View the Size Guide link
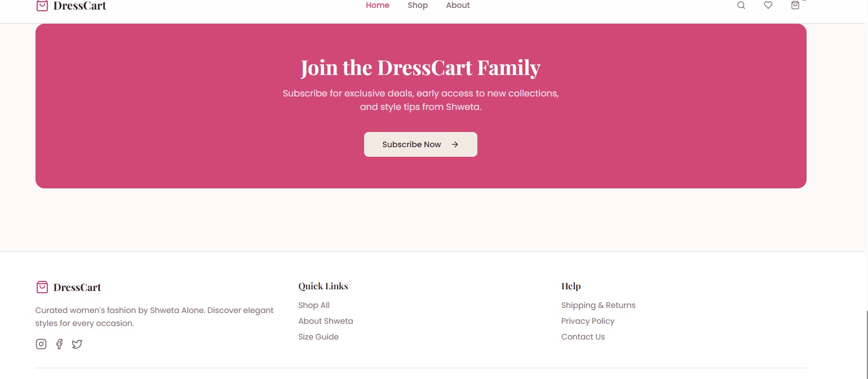868x379 pixels. click(x=318, y=337)
